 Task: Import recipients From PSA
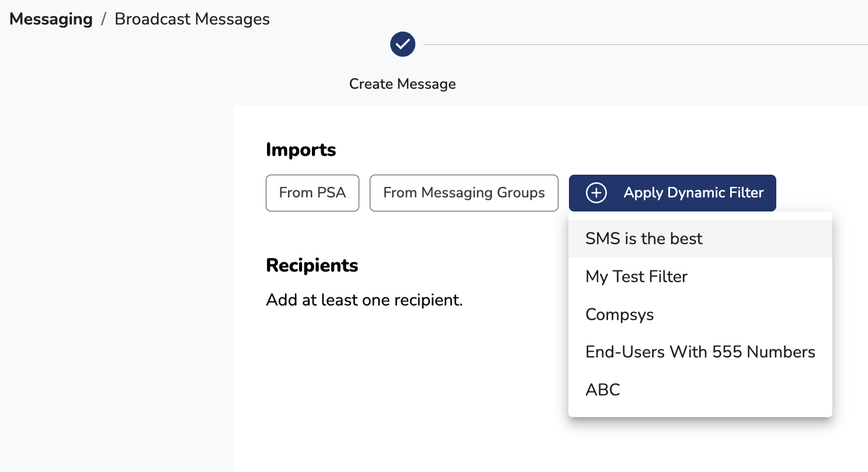[312, 193]
